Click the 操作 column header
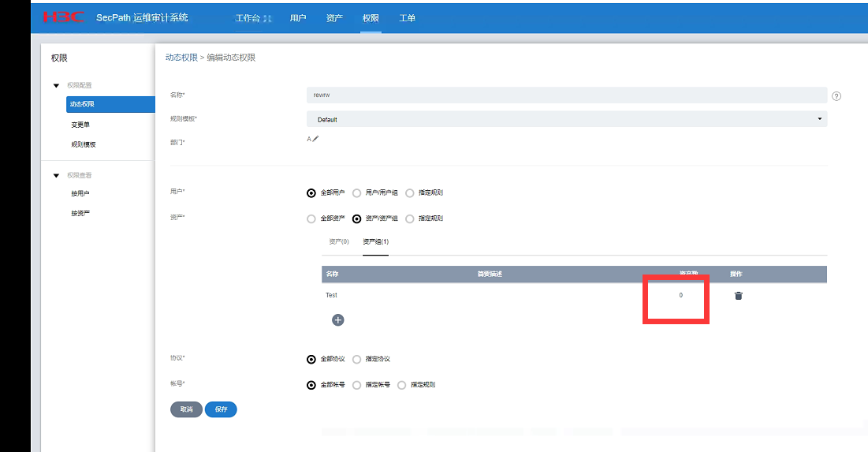868x452 pixels. (736, 275)
